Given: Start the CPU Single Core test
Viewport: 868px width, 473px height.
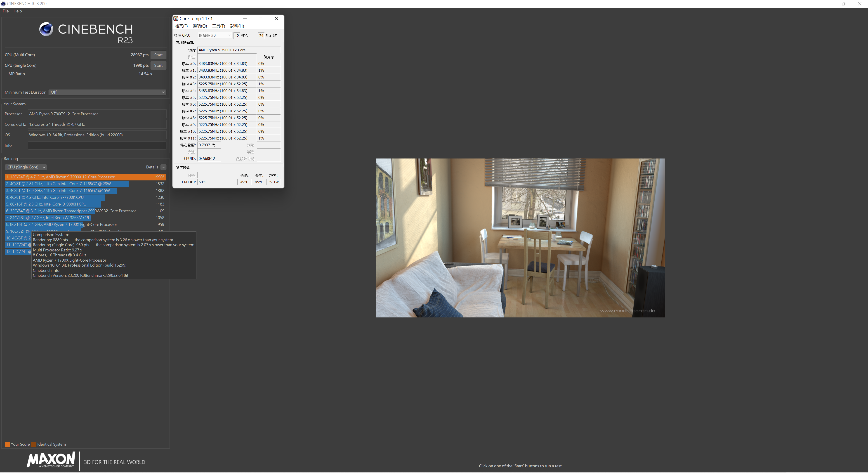Looking at the screenshot, I should 158,65.
